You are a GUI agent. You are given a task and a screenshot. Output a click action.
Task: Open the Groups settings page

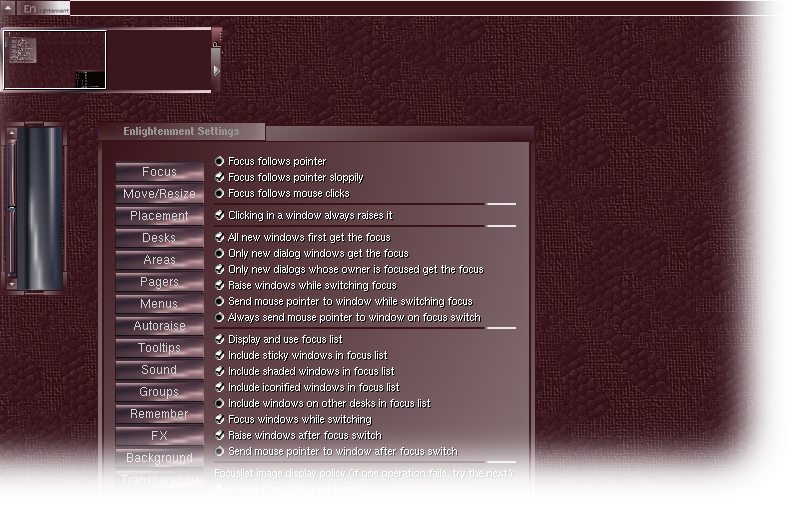(159, 391)
